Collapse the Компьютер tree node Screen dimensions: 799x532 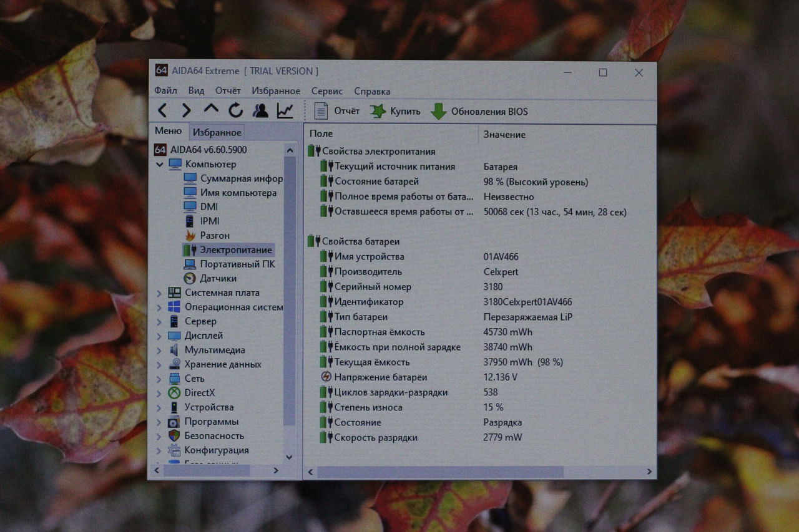tap(159, 165)
